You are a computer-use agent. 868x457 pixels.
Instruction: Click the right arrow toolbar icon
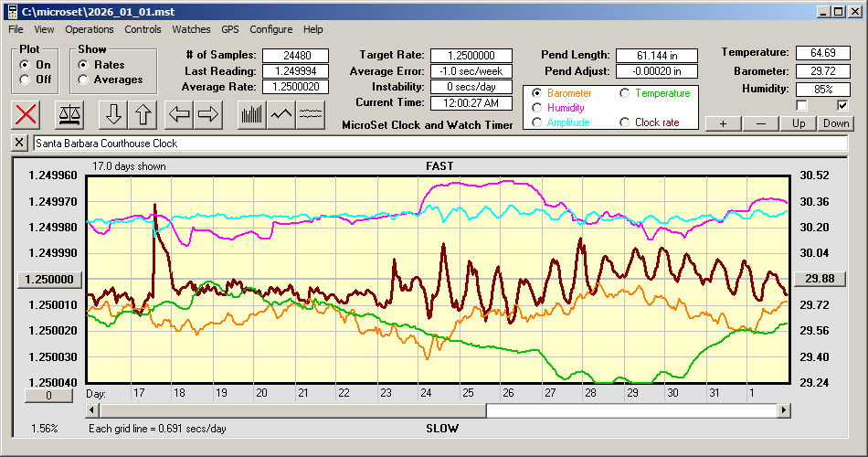[x=207, y=114]
